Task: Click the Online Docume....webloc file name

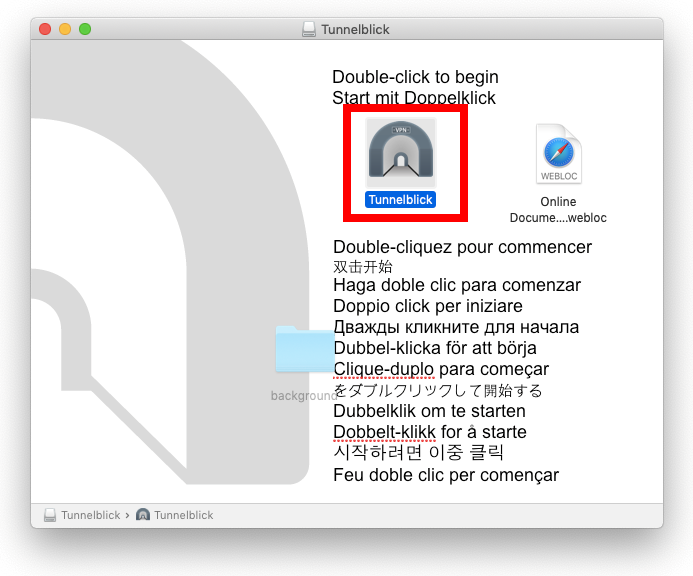Action: [x=558, y=210]
